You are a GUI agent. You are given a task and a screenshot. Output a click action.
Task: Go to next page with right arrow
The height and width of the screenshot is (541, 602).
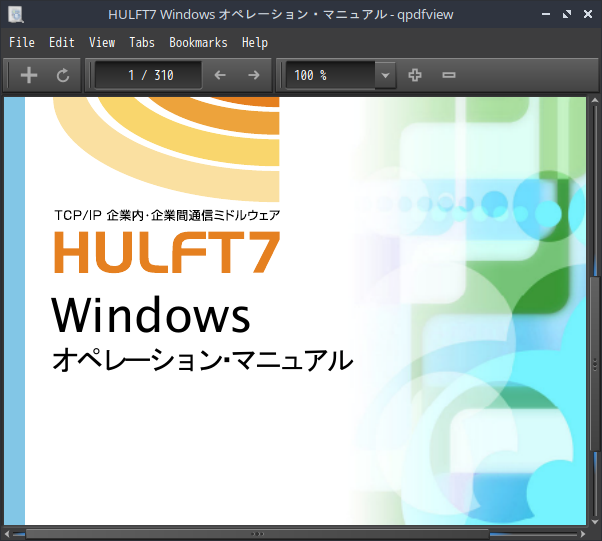click(x=254, y=75)
